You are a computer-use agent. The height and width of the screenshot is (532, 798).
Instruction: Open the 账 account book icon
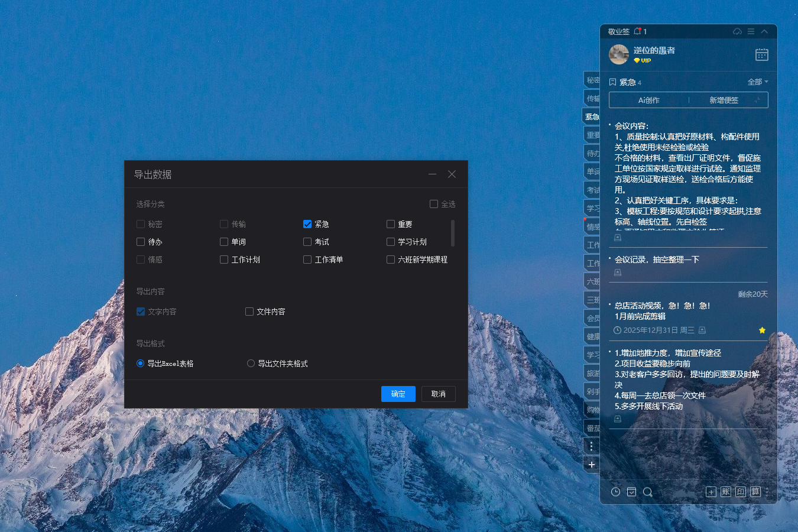[x=726, y=492]
